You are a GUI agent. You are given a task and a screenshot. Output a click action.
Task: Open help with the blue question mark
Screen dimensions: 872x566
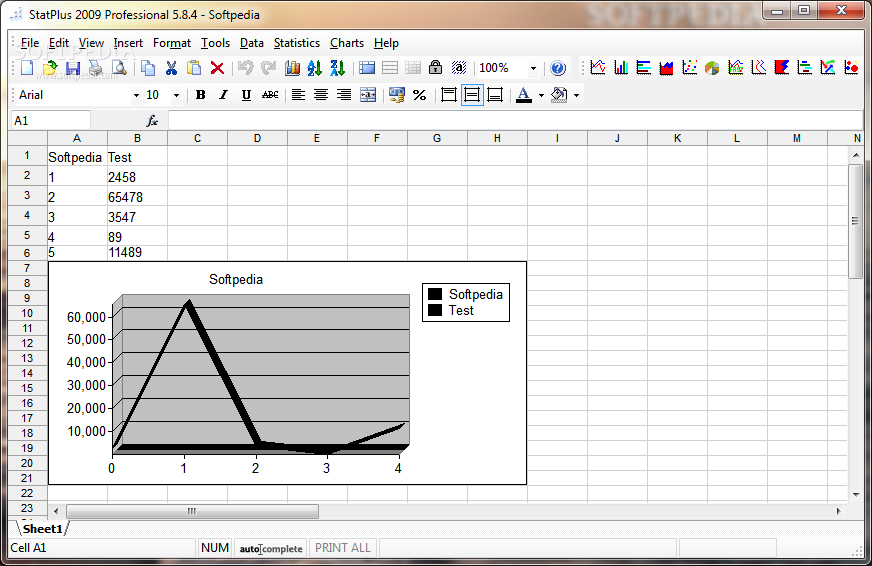coord(558,68)
